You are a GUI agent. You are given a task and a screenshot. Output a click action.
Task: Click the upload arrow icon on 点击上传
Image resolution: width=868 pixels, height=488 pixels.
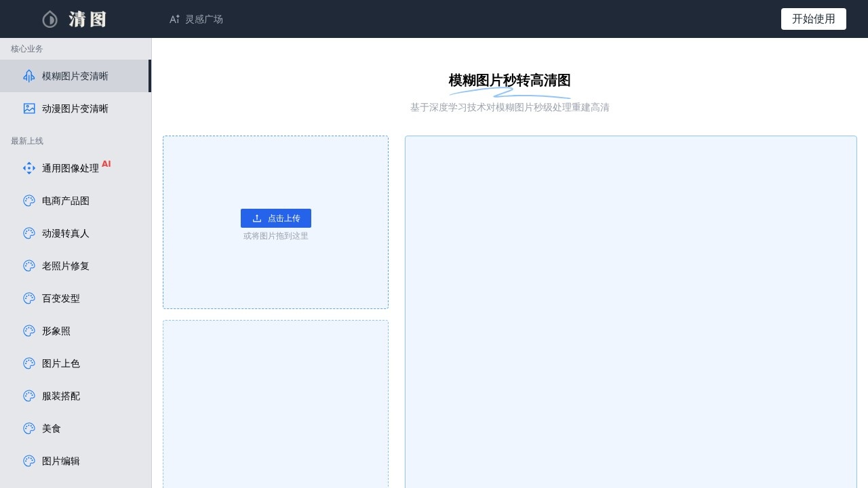click(x=257, y=218)
